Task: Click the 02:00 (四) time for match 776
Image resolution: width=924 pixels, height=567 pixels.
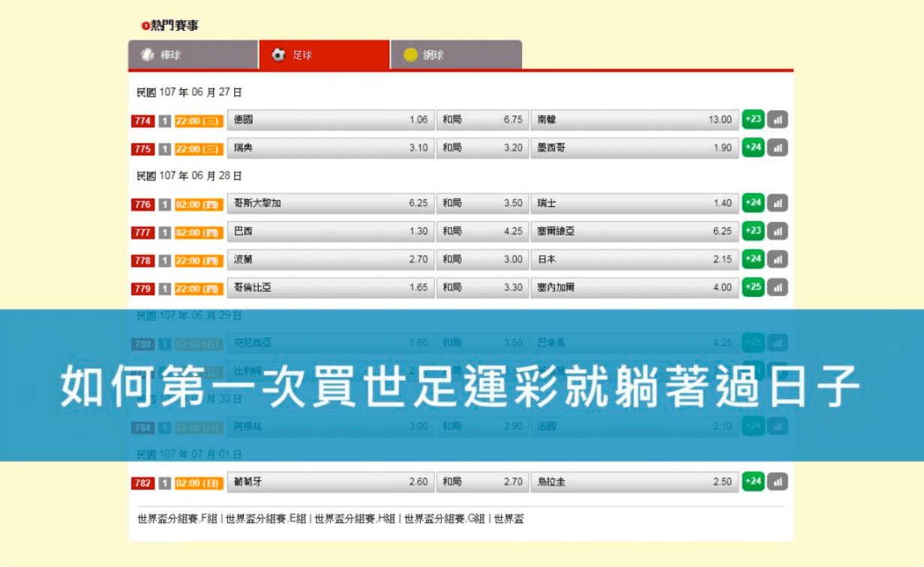Action: click(x=199, y=204)
